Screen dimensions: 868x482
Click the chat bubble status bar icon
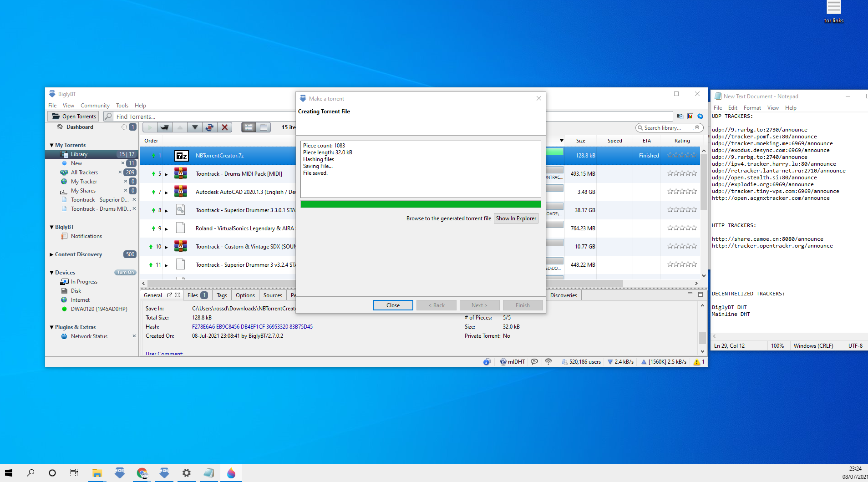coord(534,362)
